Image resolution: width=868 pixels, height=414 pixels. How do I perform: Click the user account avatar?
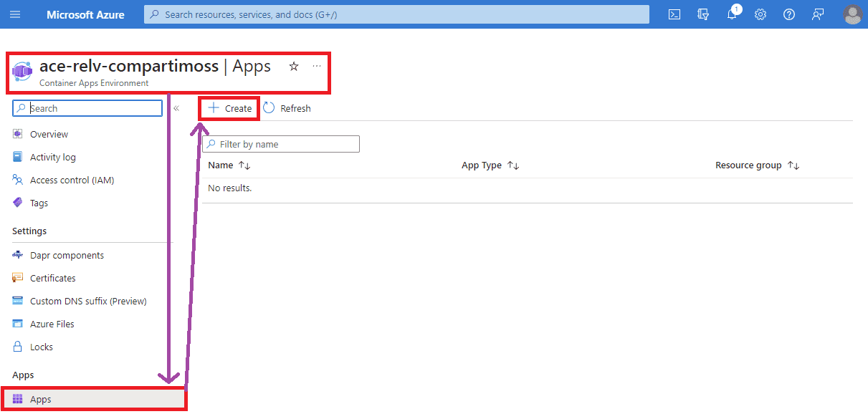852,14
